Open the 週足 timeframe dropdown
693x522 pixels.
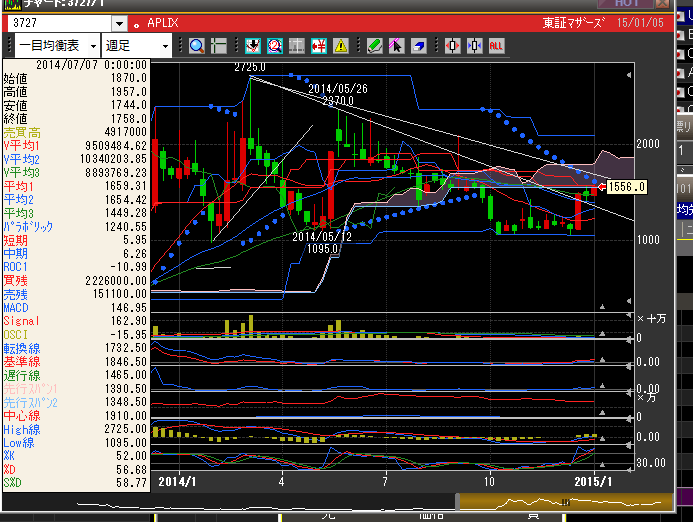(x=166, y=45)
